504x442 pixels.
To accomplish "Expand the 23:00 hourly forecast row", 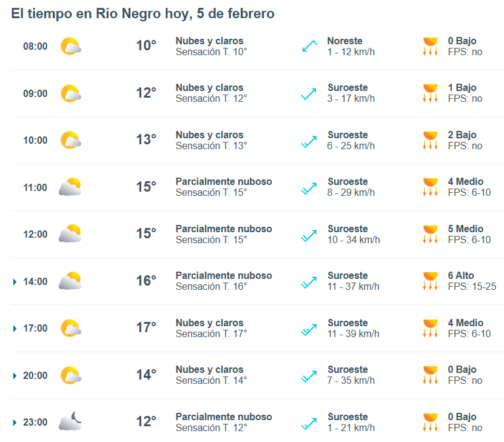I will pos(15,422).
